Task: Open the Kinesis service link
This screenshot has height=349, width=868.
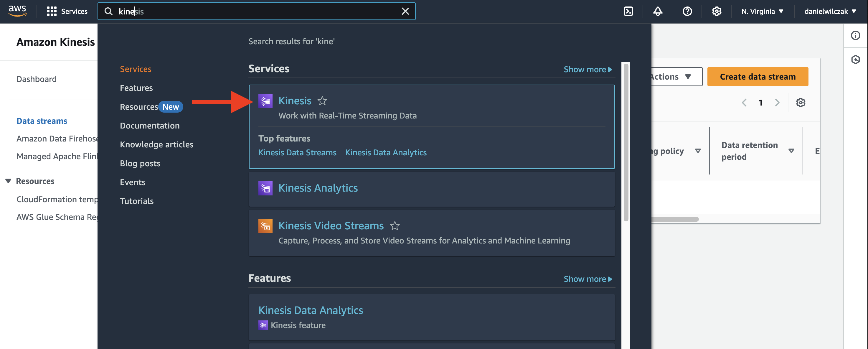Action: (295, 101)
